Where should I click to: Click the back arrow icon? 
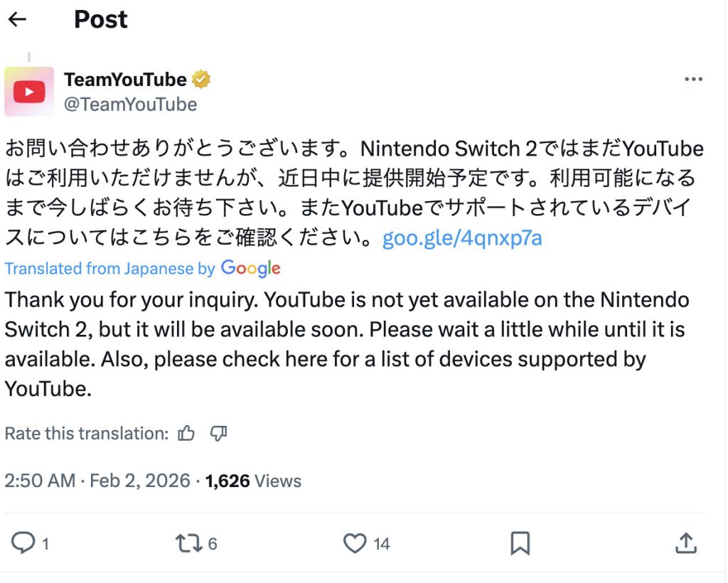click(x=17, y=19)
